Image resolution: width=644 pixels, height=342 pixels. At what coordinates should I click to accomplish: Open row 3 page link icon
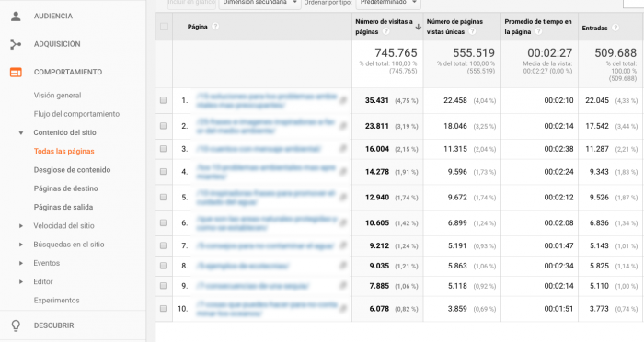[x=343, y=149]
